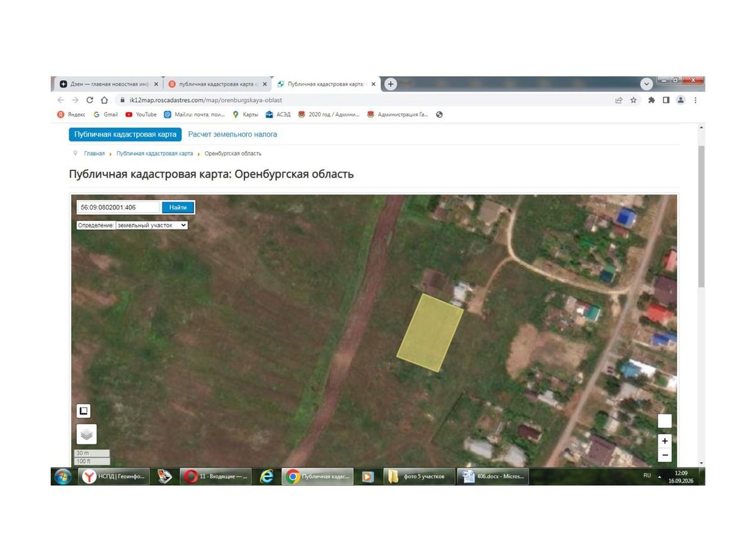Show hidden tray icons arrow

click(660, 476)
